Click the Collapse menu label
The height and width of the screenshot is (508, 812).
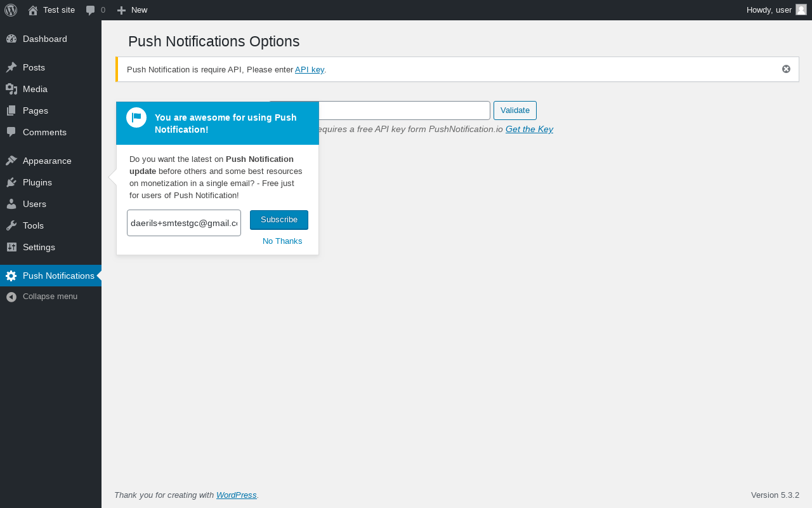[x=50, y=297]
